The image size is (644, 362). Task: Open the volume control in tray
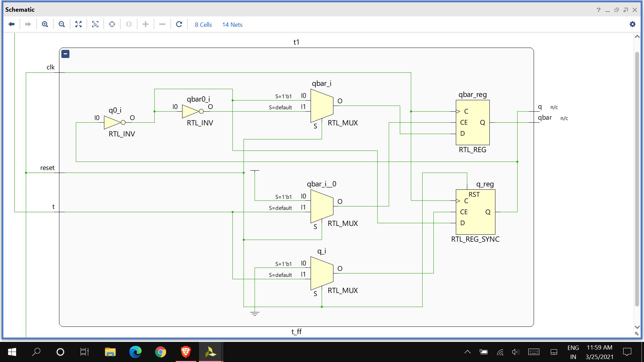pos(516,352)
